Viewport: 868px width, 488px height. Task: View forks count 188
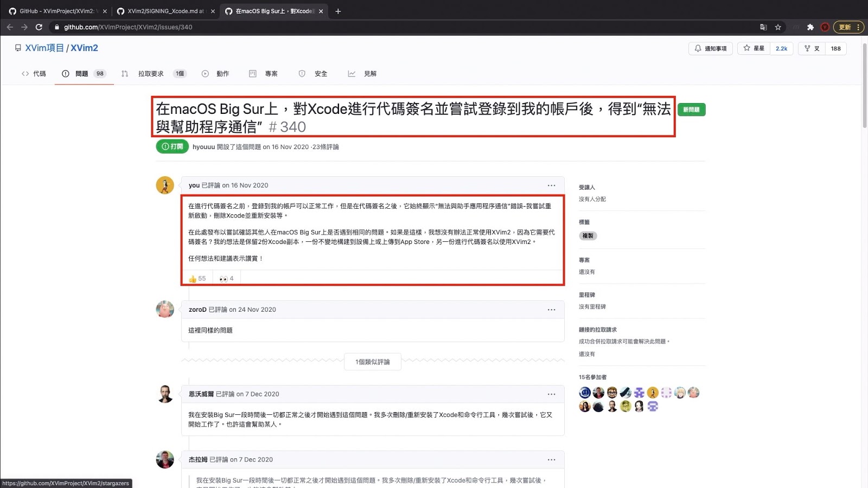click(x=835, y=48)
